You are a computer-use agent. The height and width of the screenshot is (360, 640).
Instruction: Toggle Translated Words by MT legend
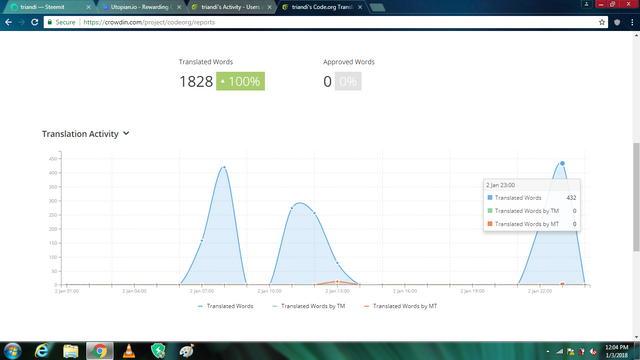click(400, 306)
